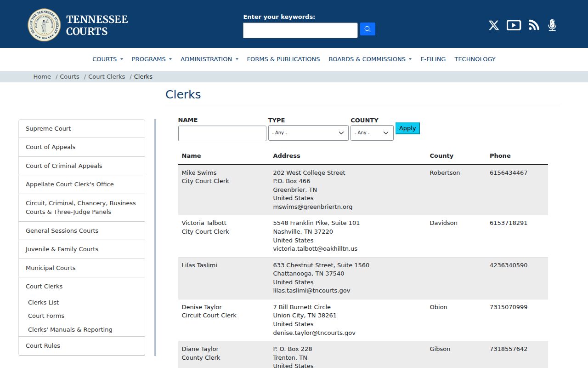Click the Tennessee Judiciary seal logo

pos(44,25)
